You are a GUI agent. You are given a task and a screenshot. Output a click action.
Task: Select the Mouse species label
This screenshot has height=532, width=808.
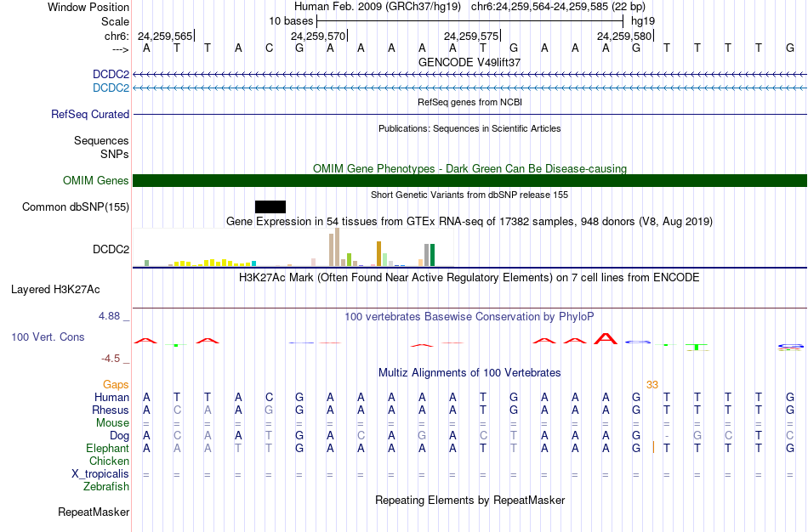click(112, 423)
